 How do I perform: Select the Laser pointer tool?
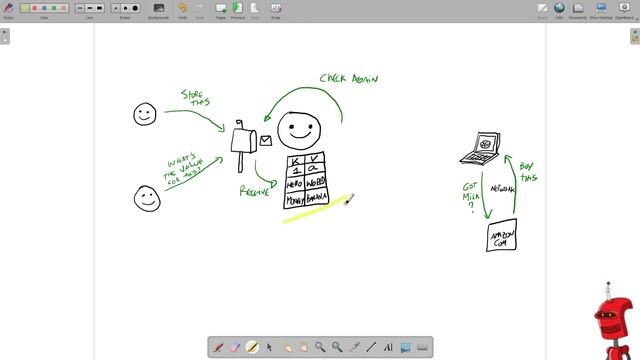[x=354, y=347]
